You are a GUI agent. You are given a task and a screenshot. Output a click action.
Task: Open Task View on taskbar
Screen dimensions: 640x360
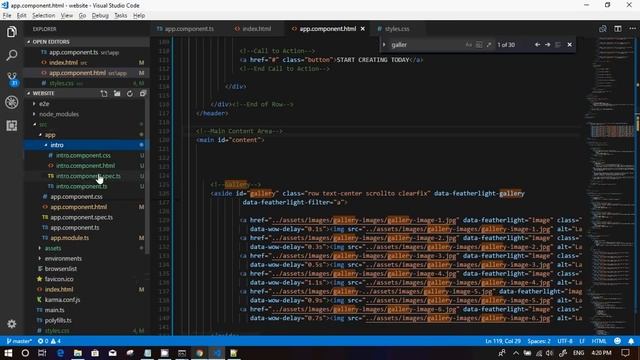(42, 353)
